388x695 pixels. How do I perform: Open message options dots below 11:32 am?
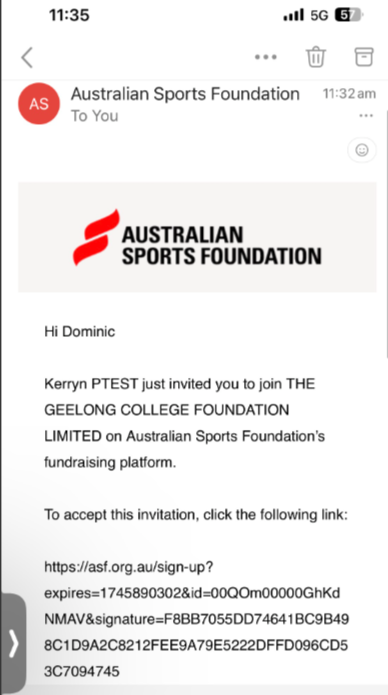pos(366,116)
